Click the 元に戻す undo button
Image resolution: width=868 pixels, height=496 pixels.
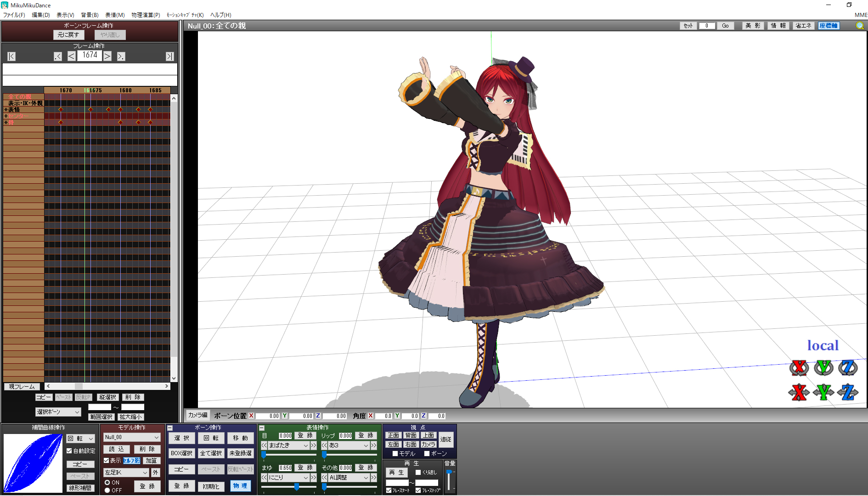[68, 35]
